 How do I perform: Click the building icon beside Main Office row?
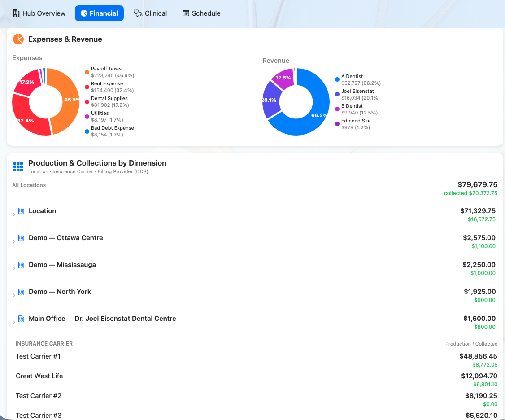click(21, 319)
